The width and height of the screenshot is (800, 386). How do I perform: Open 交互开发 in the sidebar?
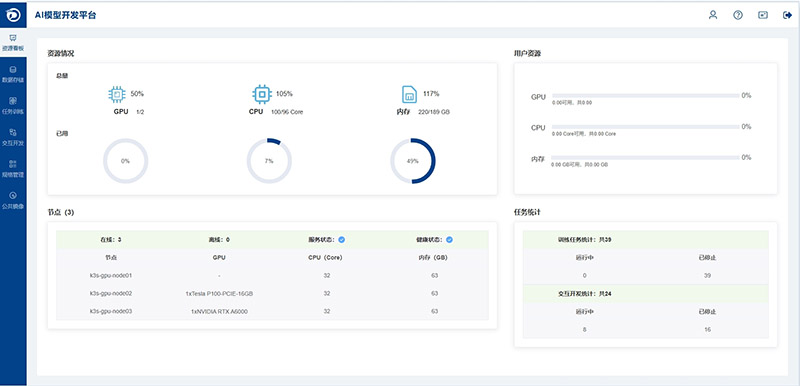[13, 138]
